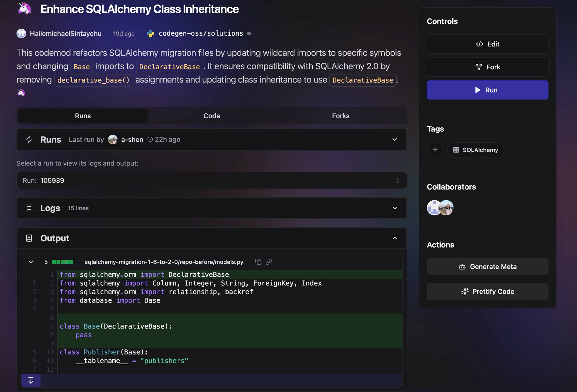Click the lightning bolt Runs icon
The image size is (577, 392).
(29, 139)
